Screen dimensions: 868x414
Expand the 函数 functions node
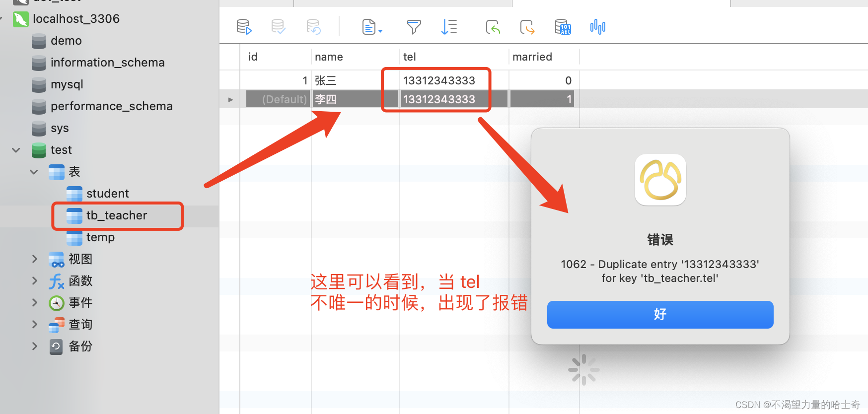coord(34,281)
